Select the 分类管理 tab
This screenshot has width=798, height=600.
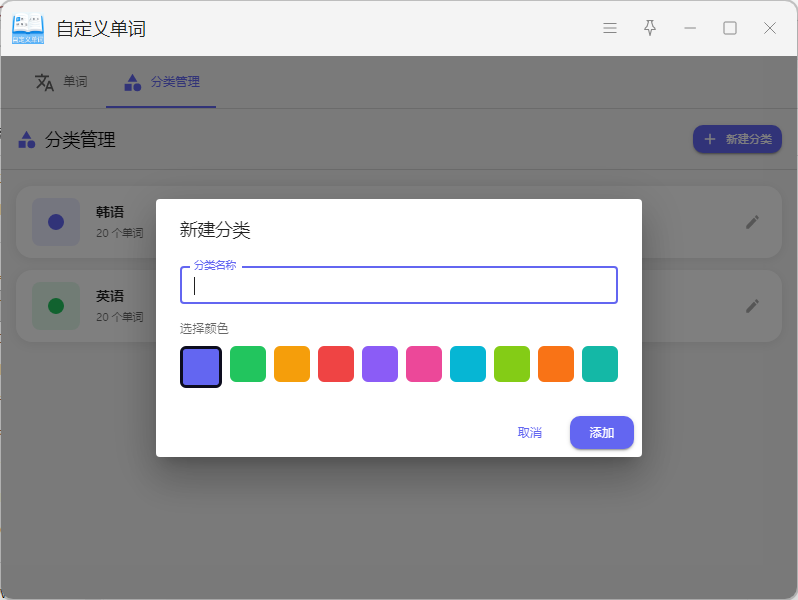(161, 82)
